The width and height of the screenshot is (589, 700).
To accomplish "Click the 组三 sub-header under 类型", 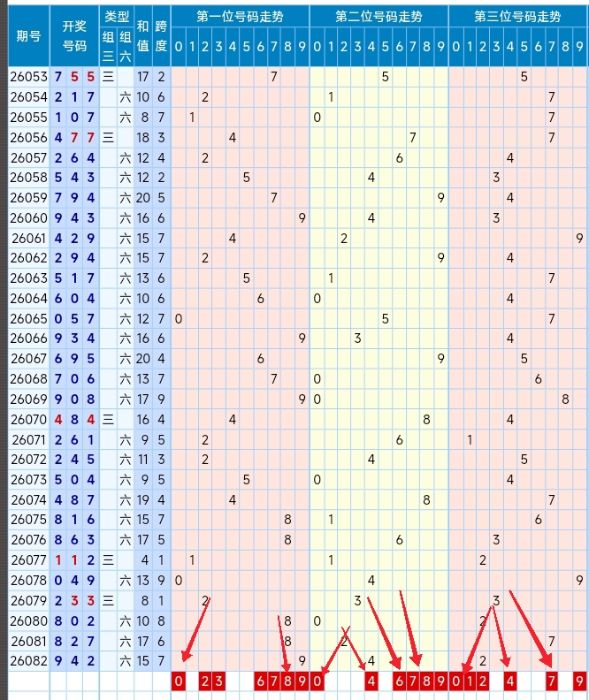I will coord(108,47).
